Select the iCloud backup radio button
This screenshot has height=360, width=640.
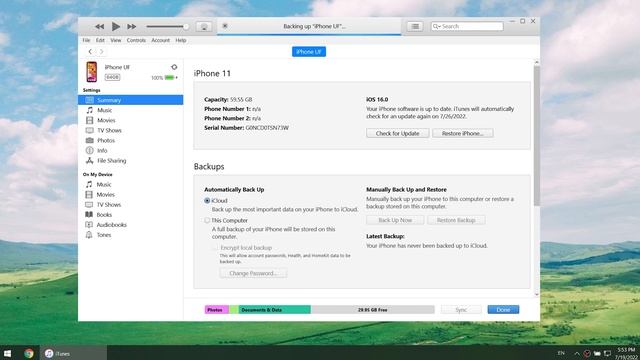(207, 201)
